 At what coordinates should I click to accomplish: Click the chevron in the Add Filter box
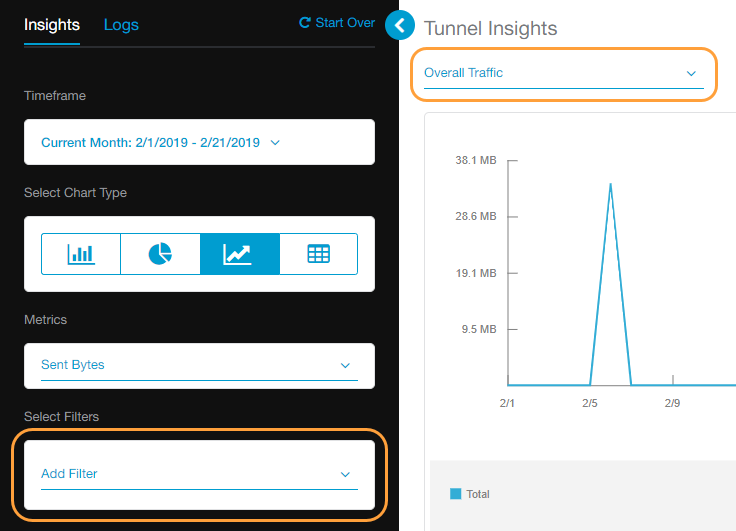click(346, 474)
